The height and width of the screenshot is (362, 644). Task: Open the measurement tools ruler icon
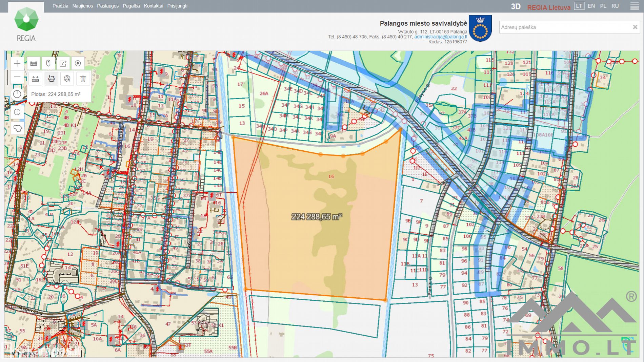click(x=34, y=63)
